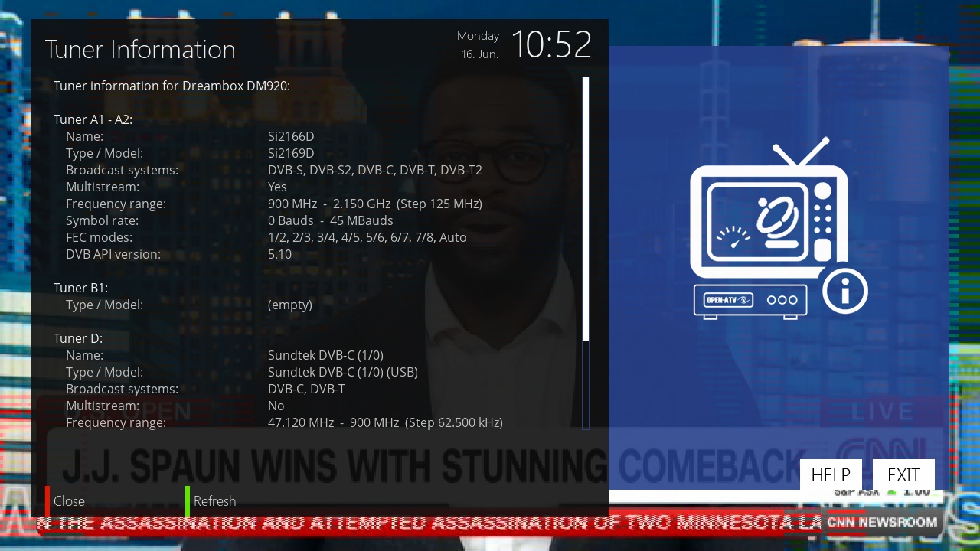
Task: Click the CNN Newsroom logo overlay
Action: click(882, 522)
